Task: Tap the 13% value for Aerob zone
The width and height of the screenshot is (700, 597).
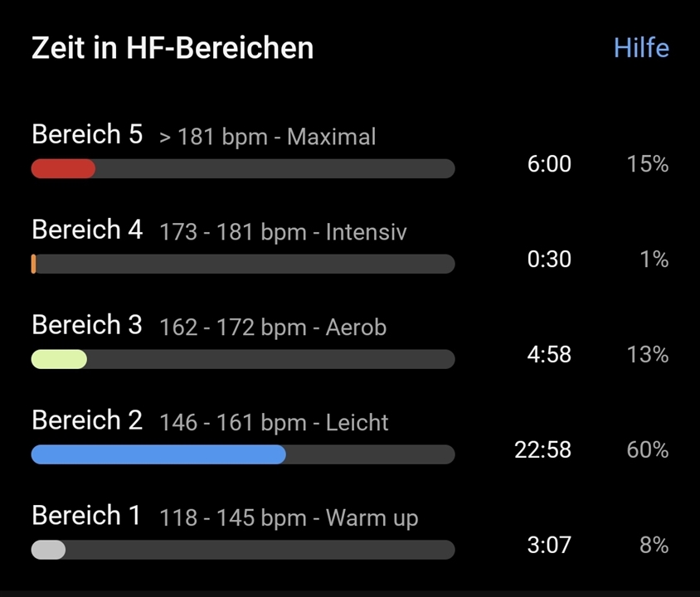Action: click(x=647, y=354)
